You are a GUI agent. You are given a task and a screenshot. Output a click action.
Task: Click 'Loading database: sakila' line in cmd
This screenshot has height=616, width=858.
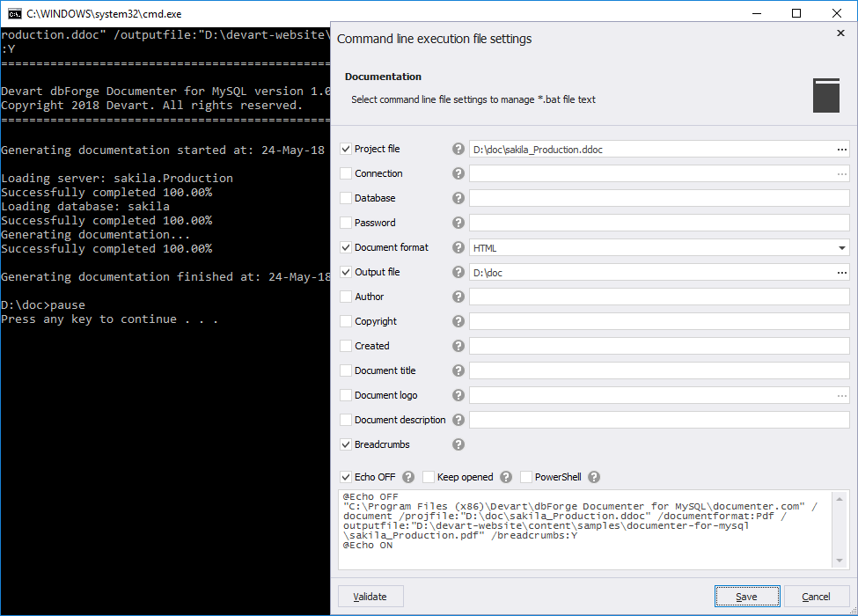[85, 207]
